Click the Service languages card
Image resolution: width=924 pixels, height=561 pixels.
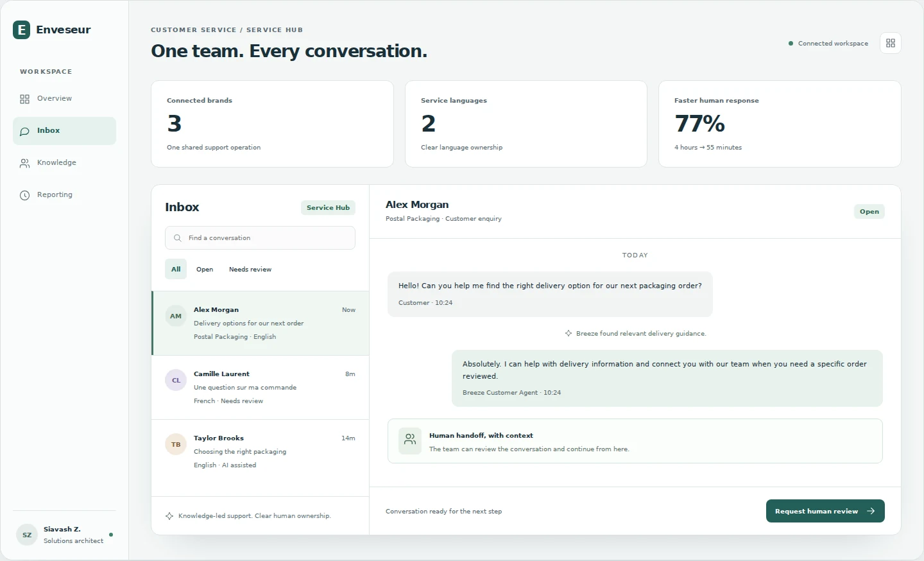[x=526, y=124]
